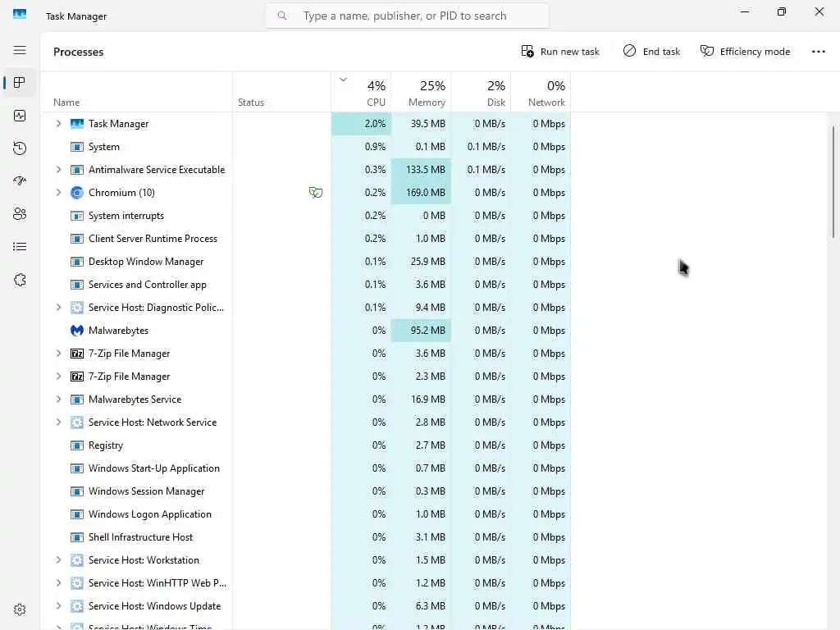Select Windows Start-Up Application row
The width and height of the screenshot is (840, 630).
pos(305,468)
